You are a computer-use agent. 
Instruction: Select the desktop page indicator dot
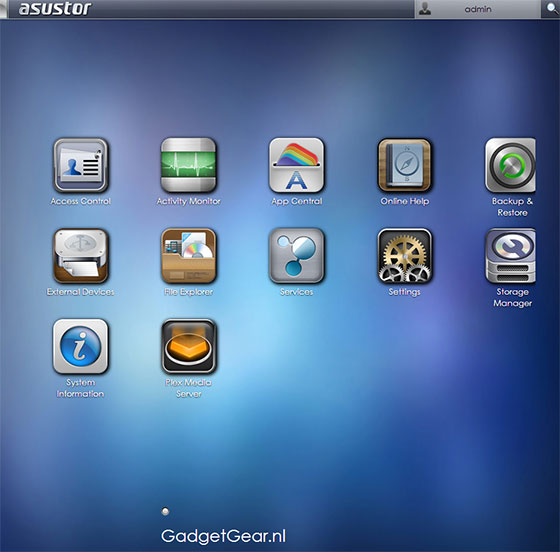(x=165, y=511)
